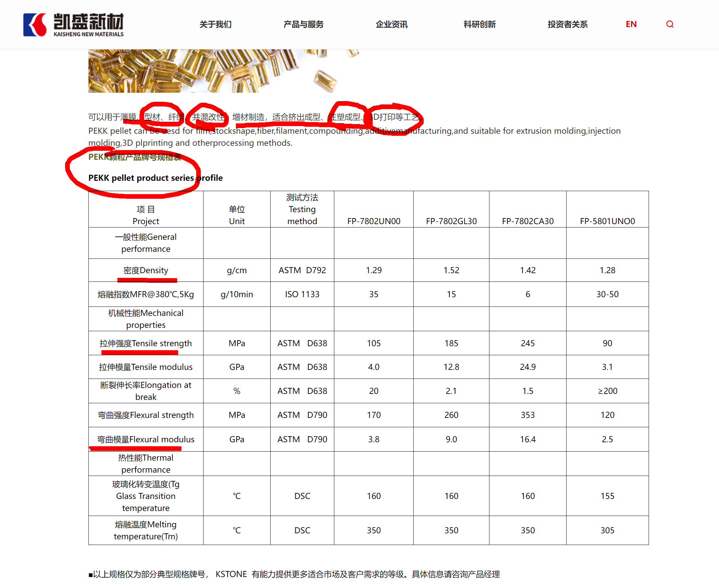Select the PEKK颗粒产品牌号规格表 heading
Viewport: 719px width, 588px height.
point(135,157)
